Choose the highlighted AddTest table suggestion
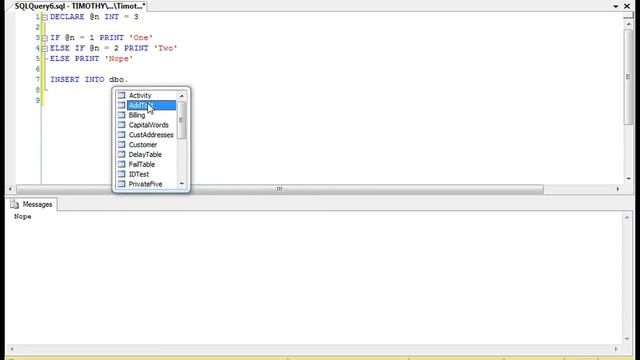Image resolution: width=640 pixels, height=360 pixels. [151, 105]
